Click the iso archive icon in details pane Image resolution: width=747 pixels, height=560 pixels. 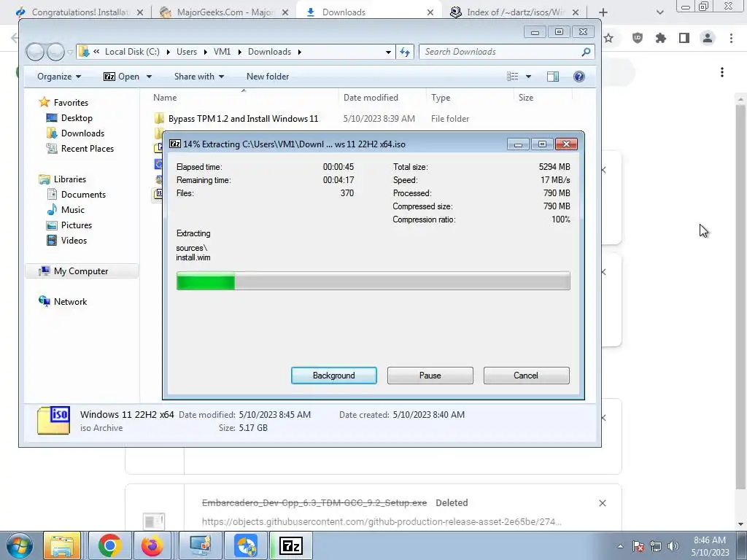point(53,420)
